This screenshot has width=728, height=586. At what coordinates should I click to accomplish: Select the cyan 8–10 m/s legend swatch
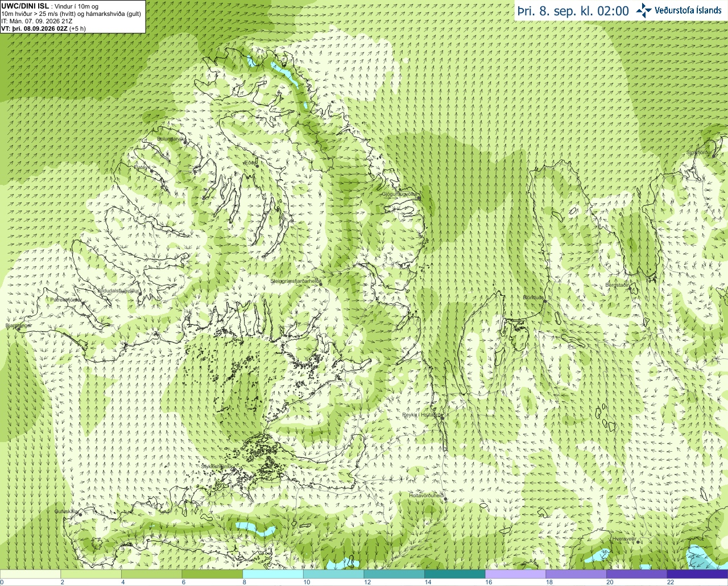click(273, 574)
